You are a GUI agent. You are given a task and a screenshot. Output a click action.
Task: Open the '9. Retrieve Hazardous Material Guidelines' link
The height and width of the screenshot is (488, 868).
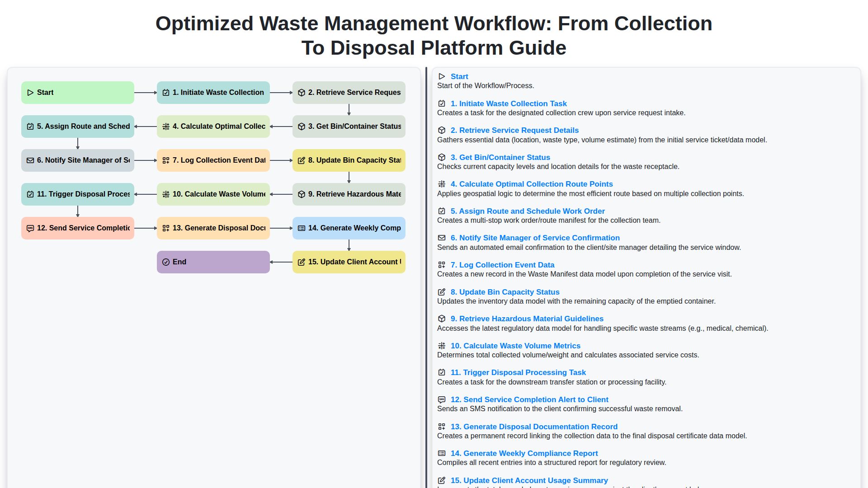(527, 319)
